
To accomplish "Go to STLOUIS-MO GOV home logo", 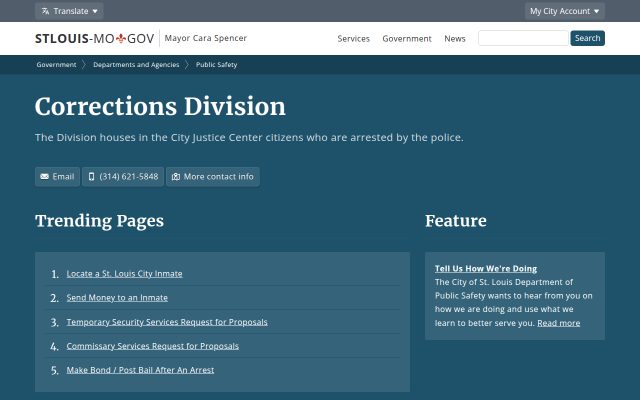I will (95, 38).
